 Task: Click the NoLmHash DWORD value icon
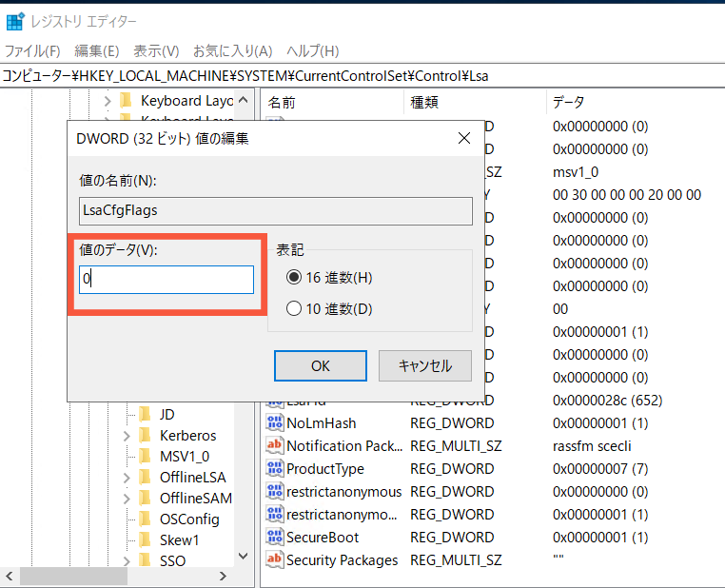[x=275, y=423]
